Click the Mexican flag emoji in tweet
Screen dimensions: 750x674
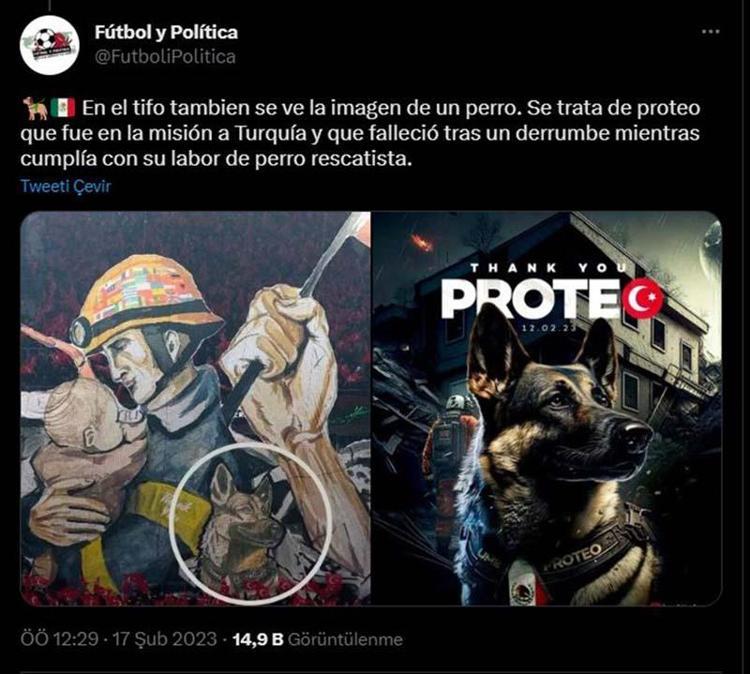(63, 108)
